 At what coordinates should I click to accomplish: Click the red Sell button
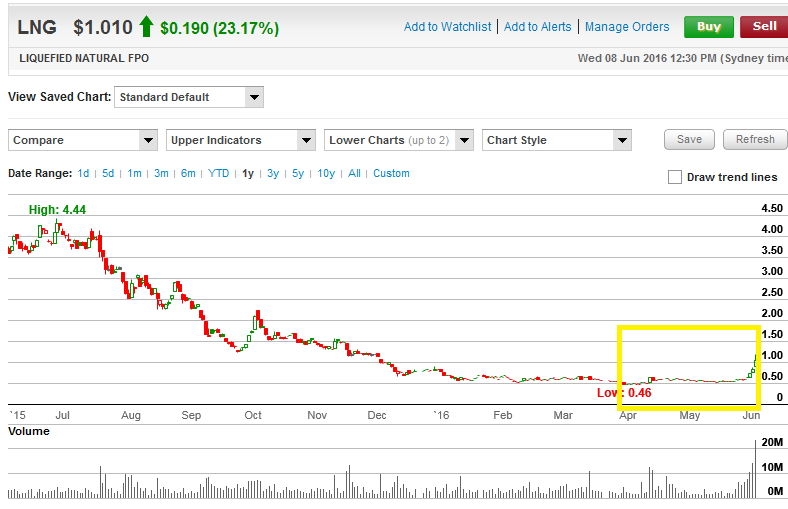click(x=764, y=27)
